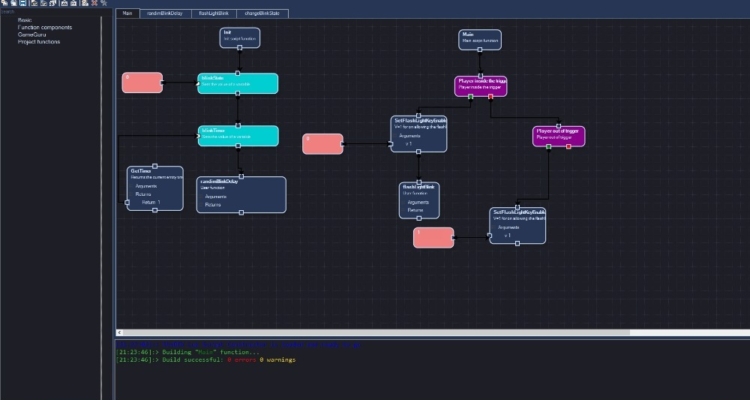
Task: Click red output port on Player out of trigger
Action: 569,147
